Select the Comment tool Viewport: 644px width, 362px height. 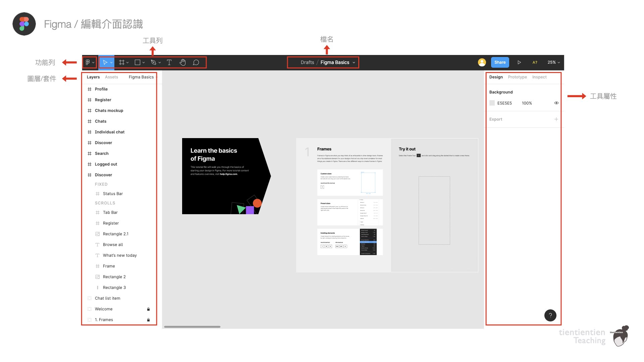[196, 62]
